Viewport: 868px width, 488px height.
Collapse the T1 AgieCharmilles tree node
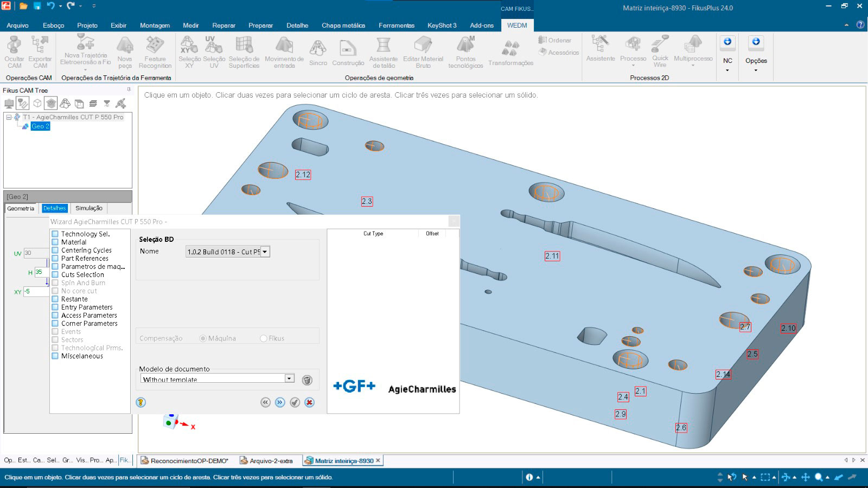(9, 117)
